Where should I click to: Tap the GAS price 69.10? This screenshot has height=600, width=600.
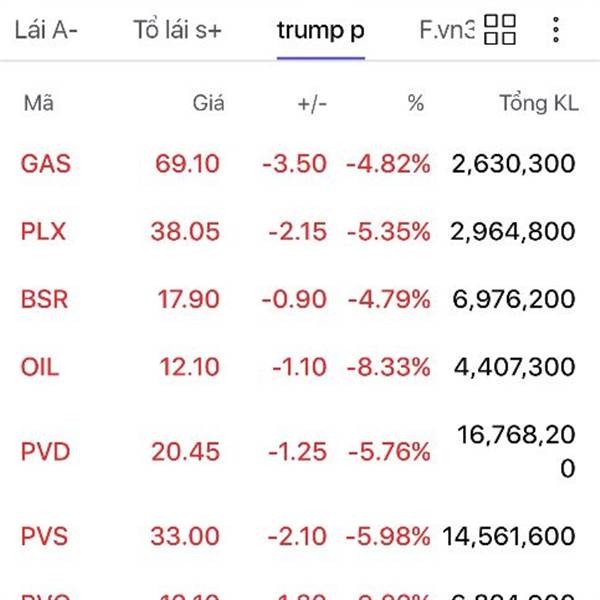click(188, 164)
